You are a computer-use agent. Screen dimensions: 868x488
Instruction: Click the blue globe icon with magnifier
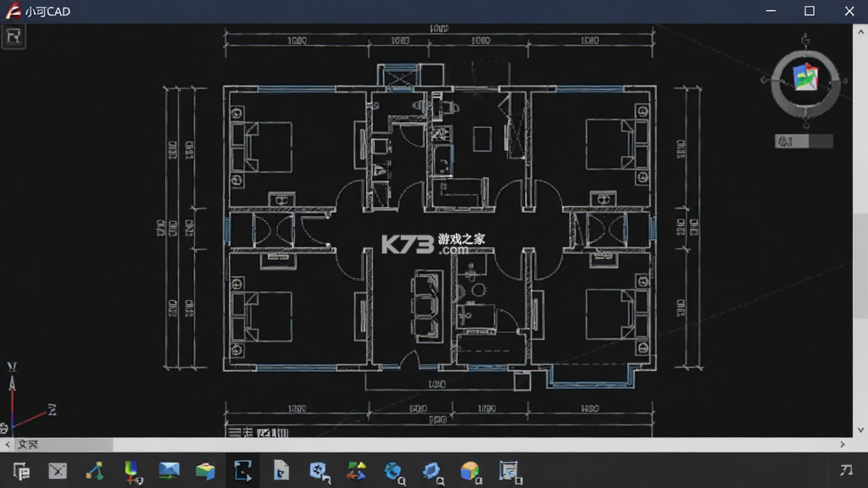coord(395,472)
